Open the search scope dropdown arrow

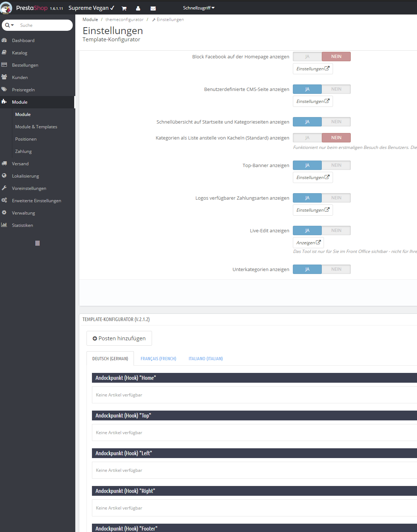pyautogui.click(x=12, y=25)
